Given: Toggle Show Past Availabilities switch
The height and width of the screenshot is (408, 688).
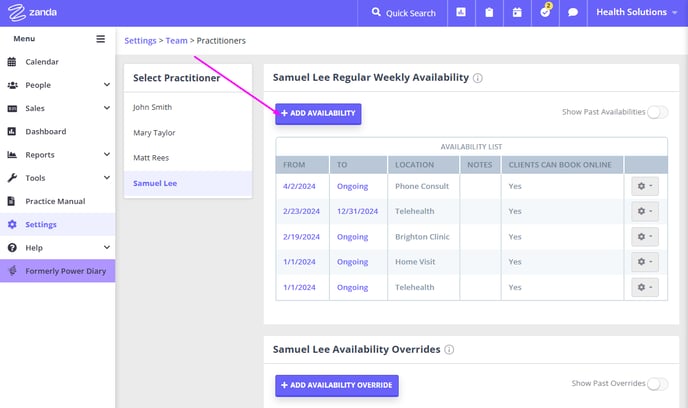Looking at the screenshot, I should (657, 112).
